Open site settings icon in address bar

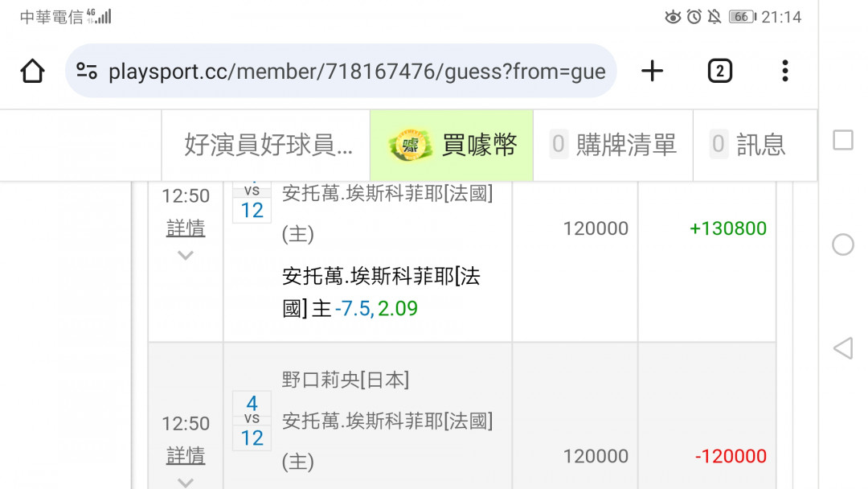click(x=87, y=71)
